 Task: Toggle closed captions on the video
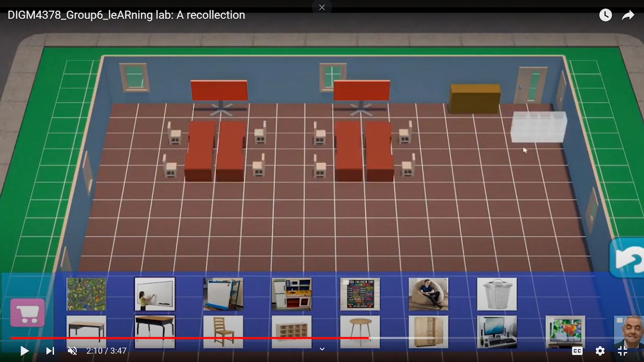tap(577, 351)
